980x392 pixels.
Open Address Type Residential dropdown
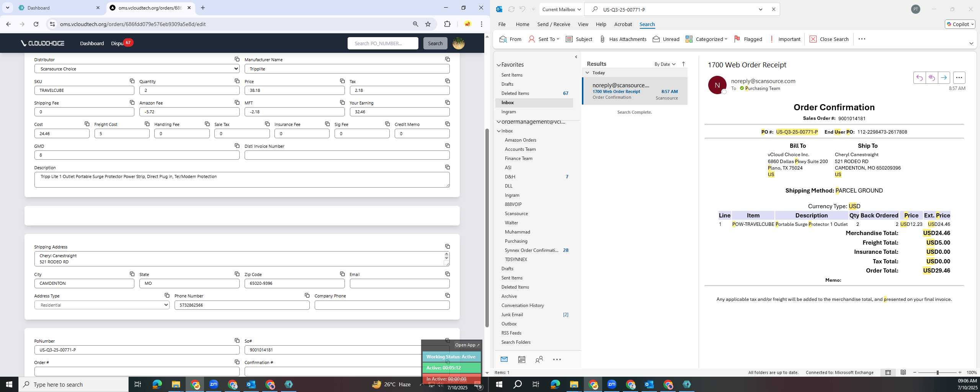[102, 305]
